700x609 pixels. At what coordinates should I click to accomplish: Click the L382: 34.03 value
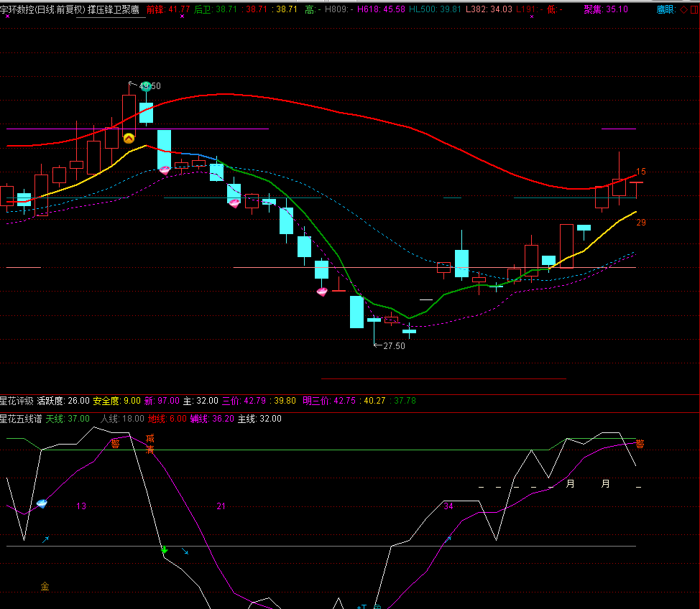[x=489, y=9]
